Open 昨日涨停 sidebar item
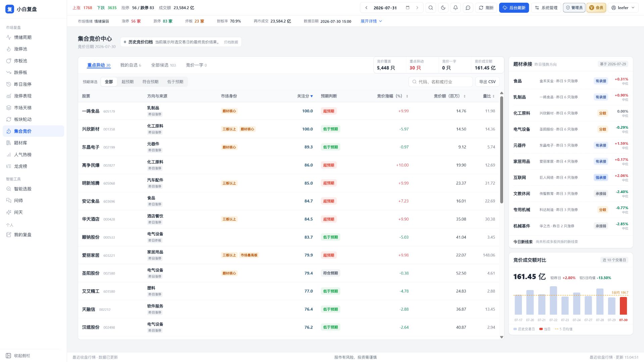The height and width of the screenshot is (362, 644). 33,84
